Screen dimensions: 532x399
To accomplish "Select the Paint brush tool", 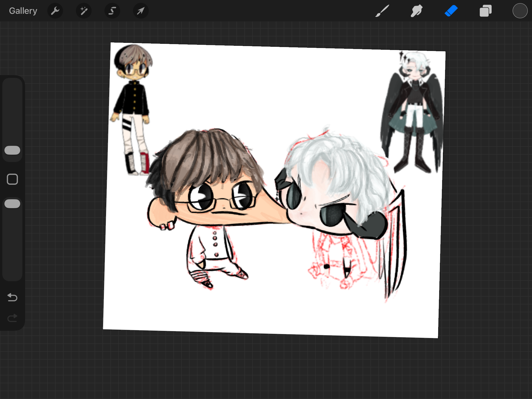I will (382, 11).
